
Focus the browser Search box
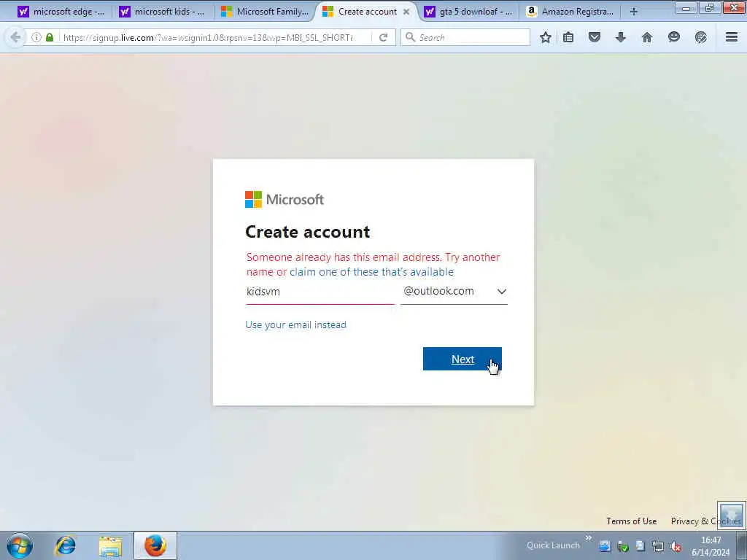coord(465,37)
